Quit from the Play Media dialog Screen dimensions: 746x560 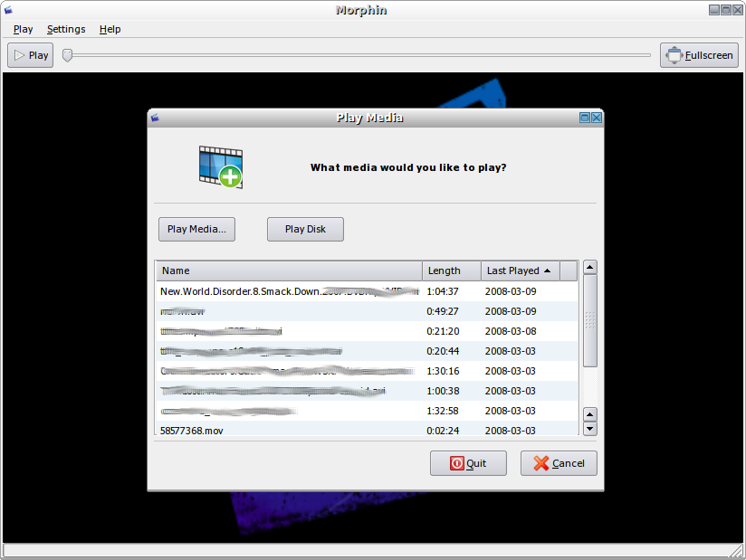click(x=468, y=463)
